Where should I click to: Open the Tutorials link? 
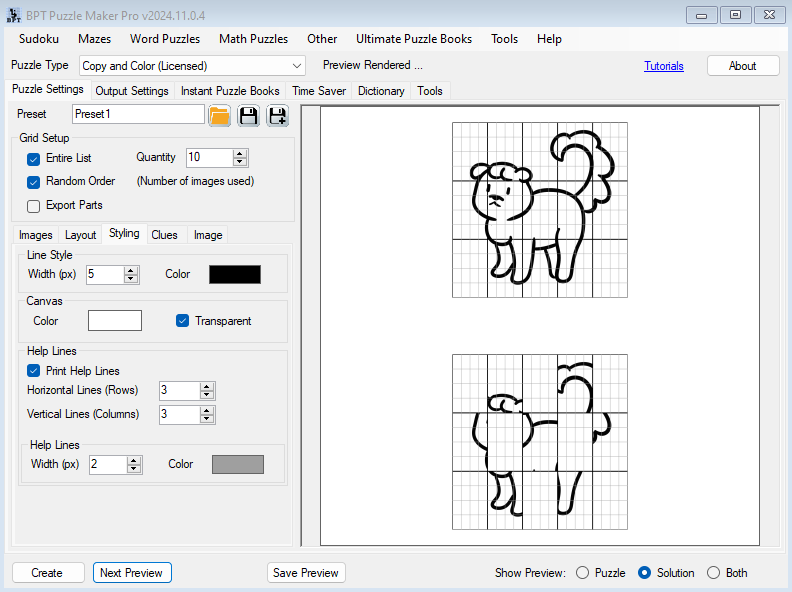pyautogui.click(x=664, y=66)
